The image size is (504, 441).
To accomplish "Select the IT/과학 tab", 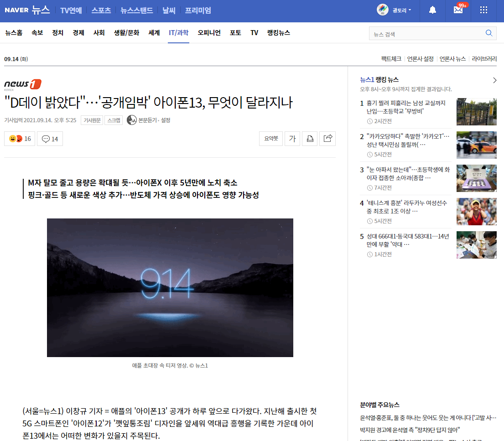I will (179, 33).
